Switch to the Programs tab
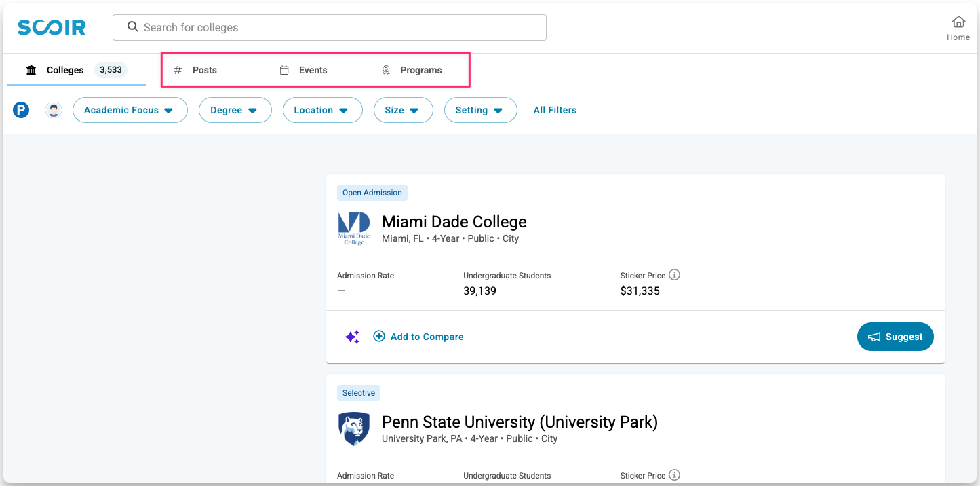Image resolution: width=980 pixels, height=486 pixels. point(420,70)
